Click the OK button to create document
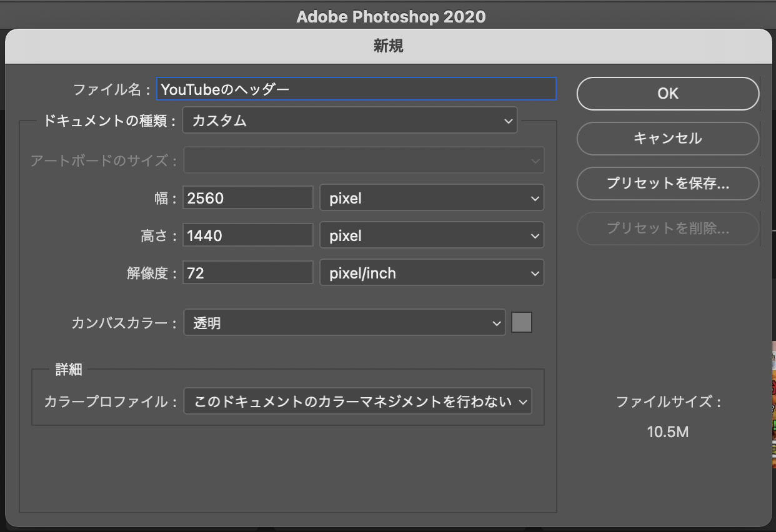This screenshot has height=532, width=776. click(667, 93)
